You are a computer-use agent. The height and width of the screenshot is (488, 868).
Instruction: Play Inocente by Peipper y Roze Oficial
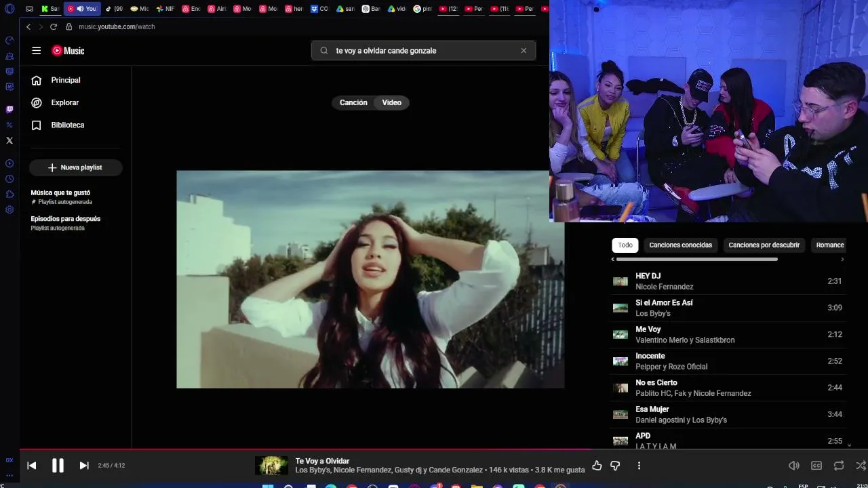pos(727,361)
